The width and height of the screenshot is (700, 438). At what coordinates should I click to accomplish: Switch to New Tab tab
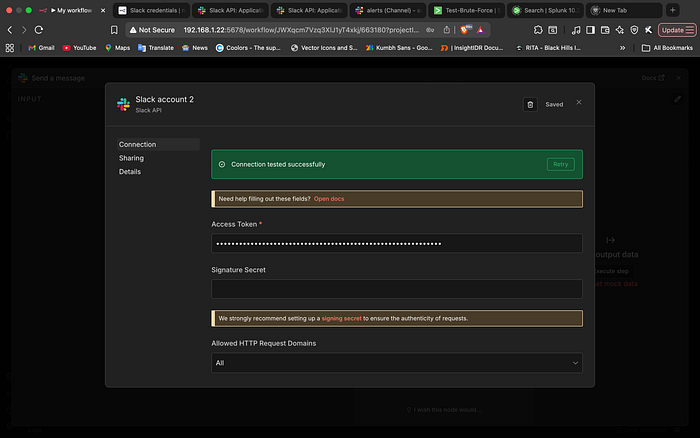pyautogui.click(x=624, y=10)
